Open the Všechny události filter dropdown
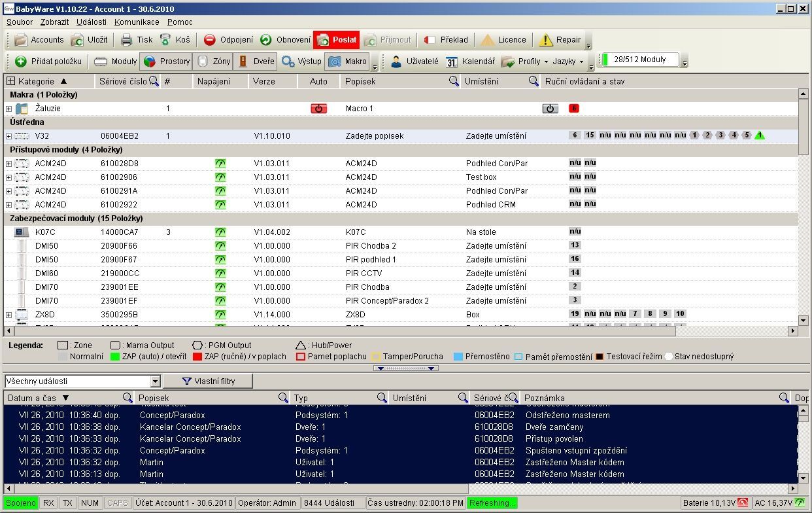The image size is (812, 513). coord(155,381)
